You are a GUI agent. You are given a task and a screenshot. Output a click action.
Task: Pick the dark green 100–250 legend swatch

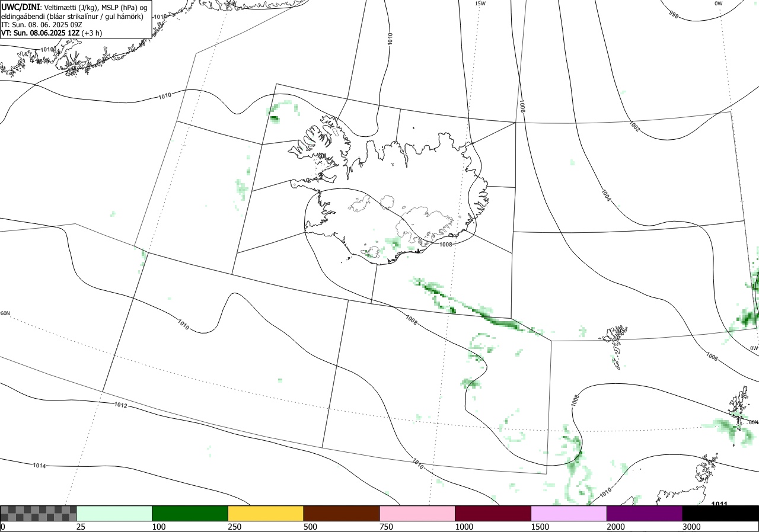[x=190, y=513]
